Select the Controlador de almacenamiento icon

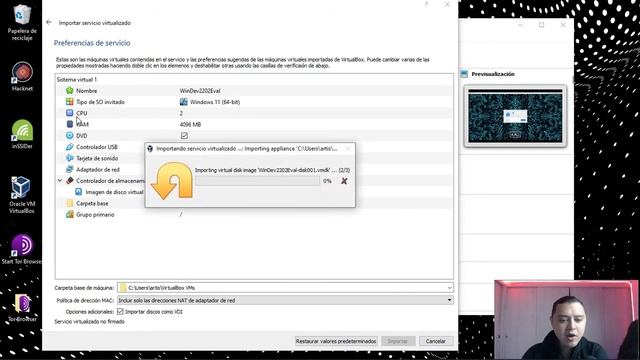(x=70, y=180)
